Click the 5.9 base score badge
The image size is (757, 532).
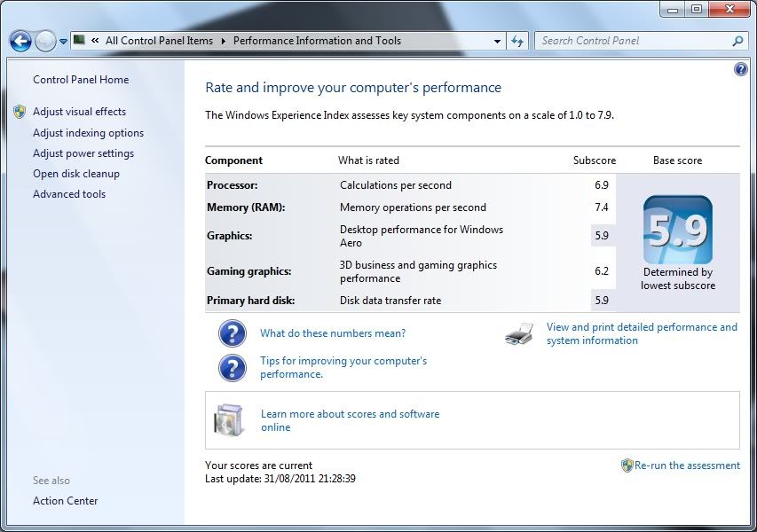coord(678,230)
